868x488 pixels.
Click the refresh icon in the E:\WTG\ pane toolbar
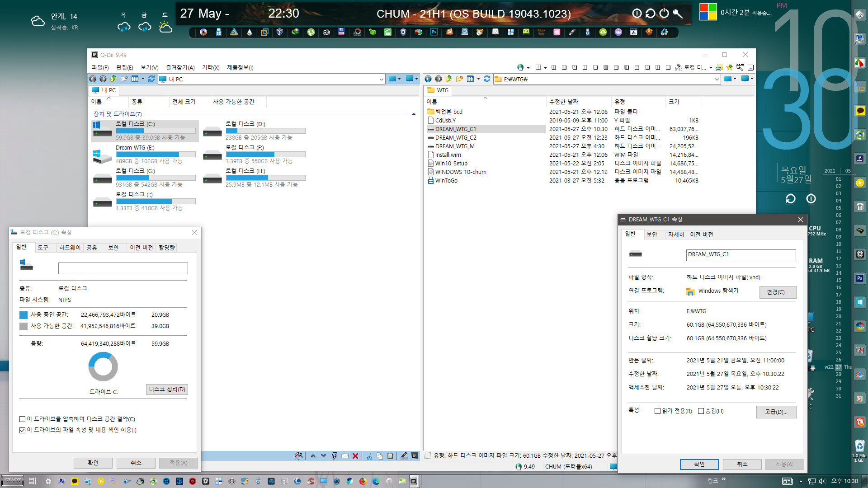pyautogui.click(x=487, y=79)
